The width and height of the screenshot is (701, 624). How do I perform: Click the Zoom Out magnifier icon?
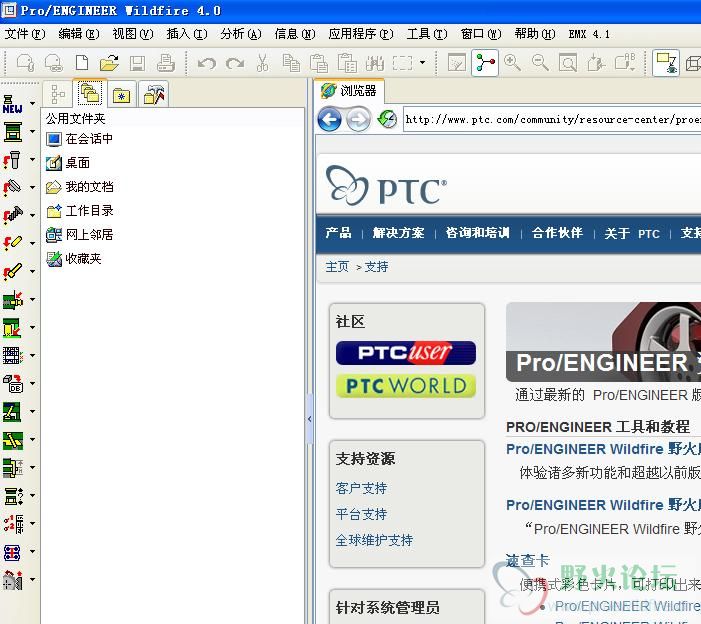pyautogui.click(x=540, y=63)
